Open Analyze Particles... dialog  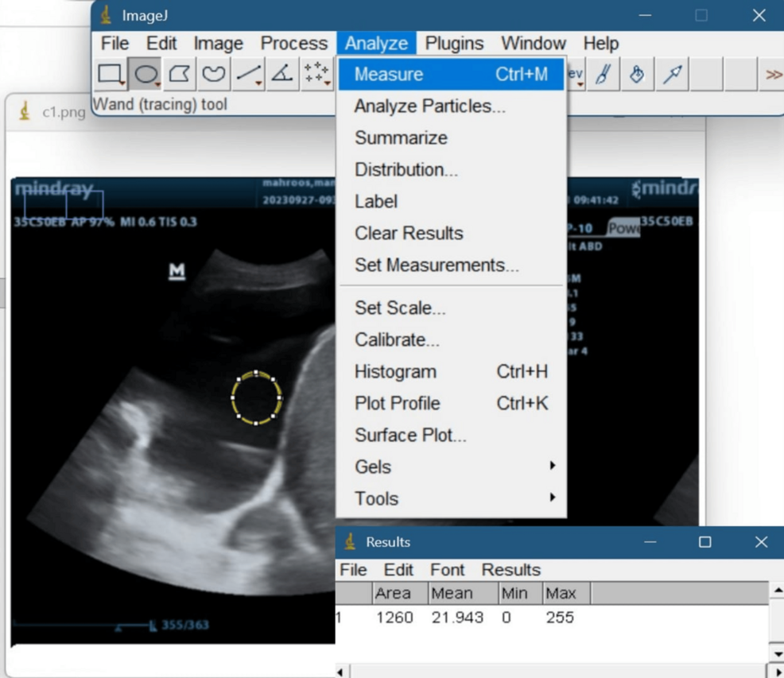click(429, 107)
